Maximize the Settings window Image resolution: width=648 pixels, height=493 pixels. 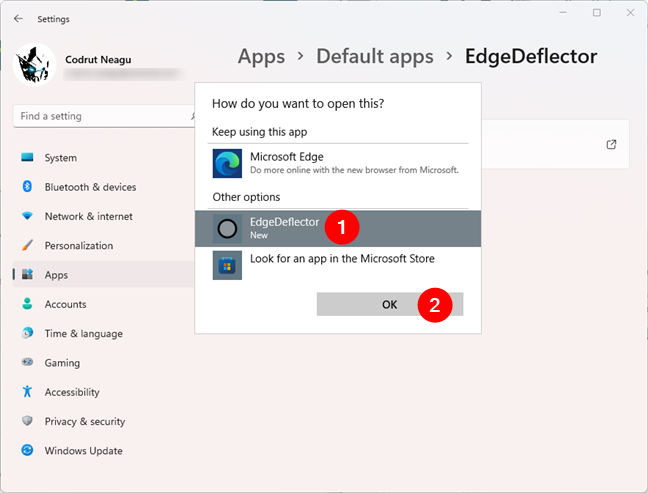pos(597,13)
